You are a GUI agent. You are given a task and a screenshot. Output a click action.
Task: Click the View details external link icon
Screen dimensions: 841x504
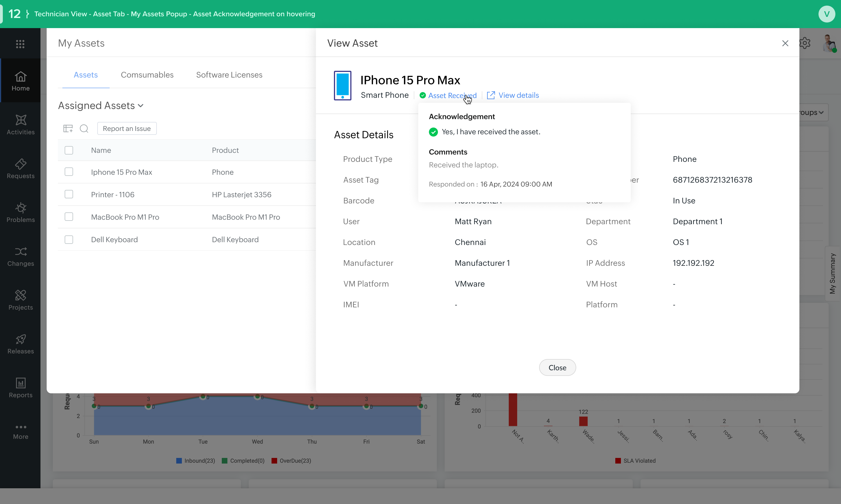click(491, 95)
